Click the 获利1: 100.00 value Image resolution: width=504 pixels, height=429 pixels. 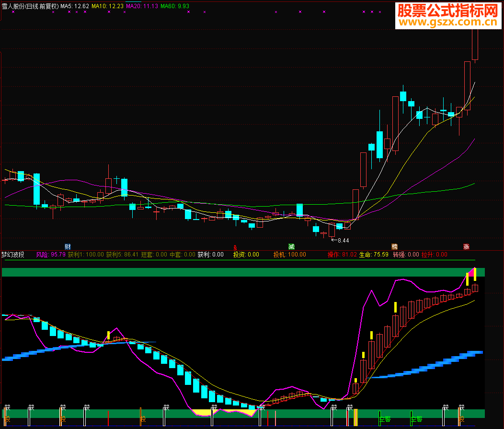point(86,255)
